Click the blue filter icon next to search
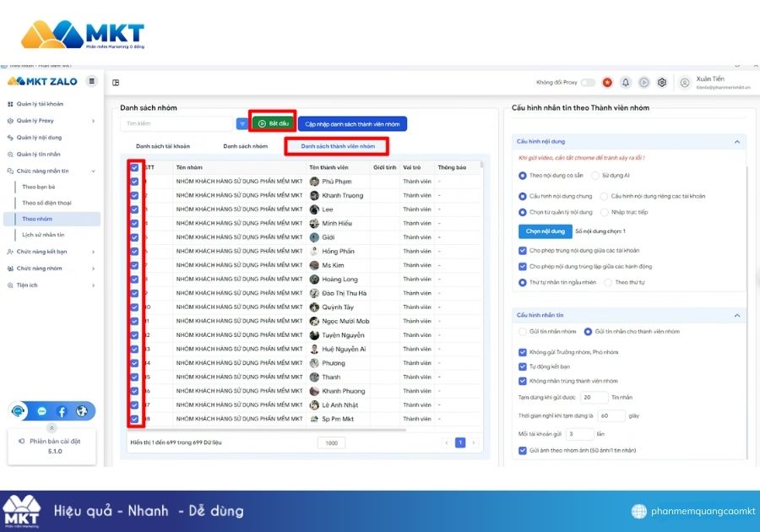Image resolution: width=760 pixels, height=532 pixels. pyautogui.click(x=242, y=124)
